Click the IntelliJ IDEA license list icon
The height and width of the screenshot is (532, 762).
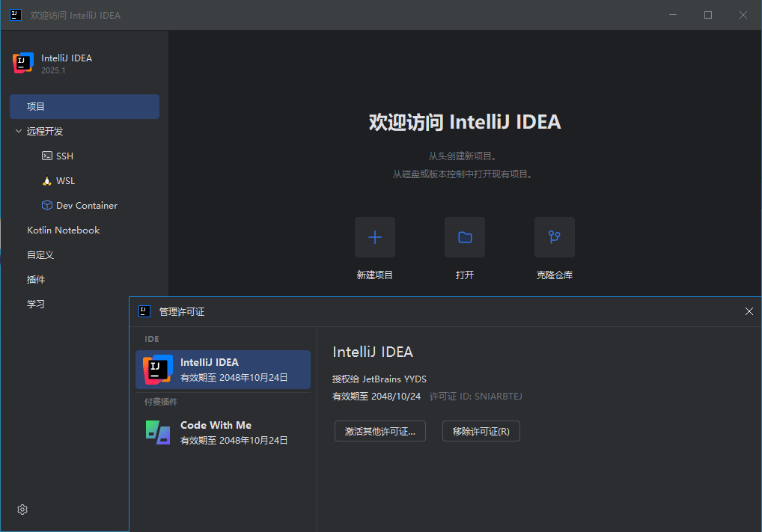pos(157,370)
